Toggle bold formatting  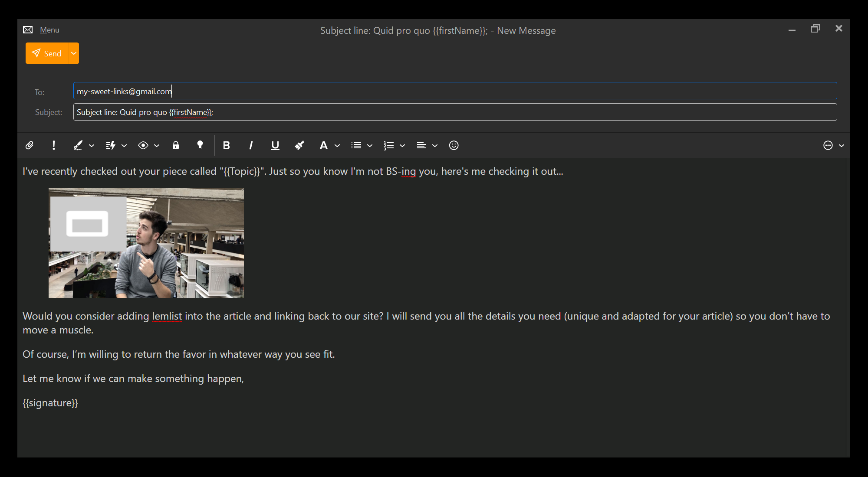pos(226,145)
